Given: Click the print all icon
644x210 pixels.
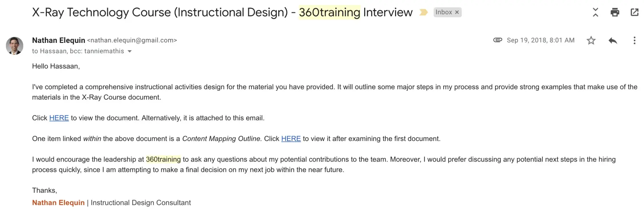Looking at the screenshot, I should tap(615, 12).
